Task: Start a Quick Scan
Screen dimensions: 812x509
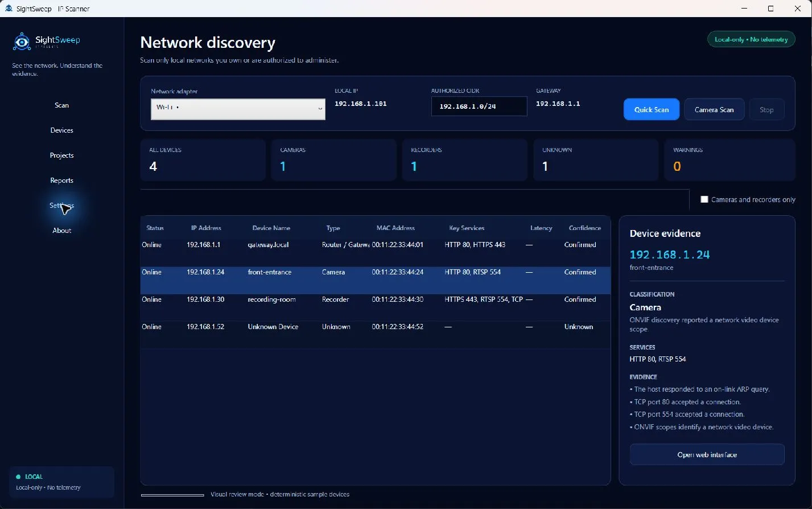Action: (x=652, y=109)
